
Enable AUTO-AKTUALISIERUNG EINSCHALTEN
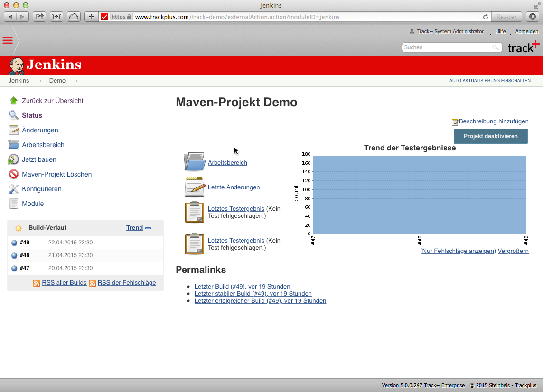490,81
